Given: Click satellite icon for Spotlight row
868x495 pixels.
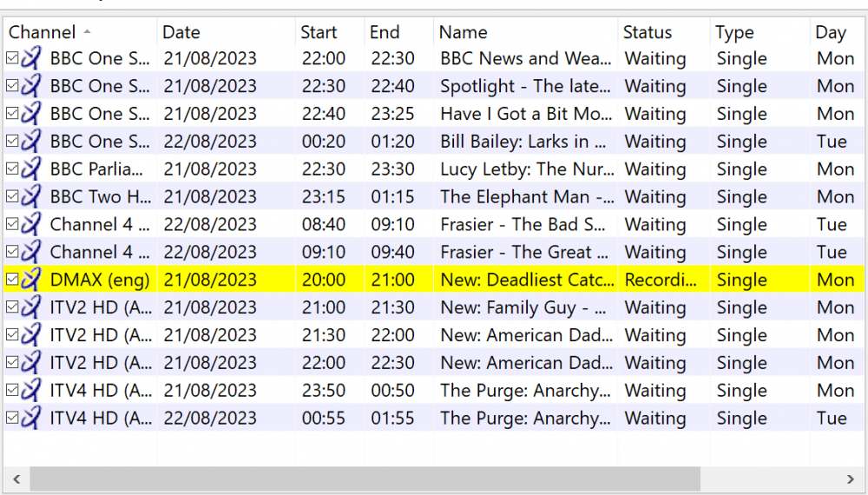Looking at the screenshot, I should (31, 85).
